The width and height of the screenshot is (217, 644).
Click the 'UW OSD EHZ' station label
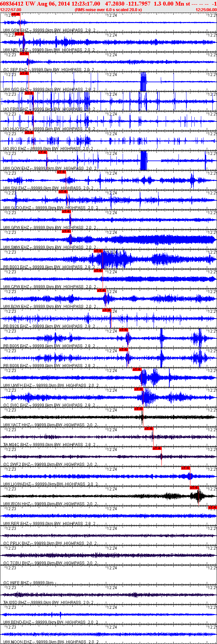[x=15, y=89]
